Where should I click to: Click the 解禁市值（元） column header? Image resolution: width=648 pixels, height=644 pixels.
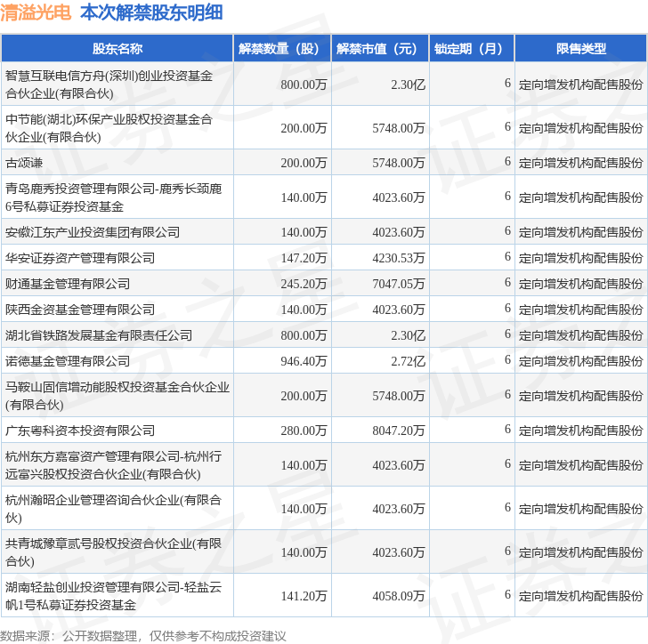click(380, 49)
